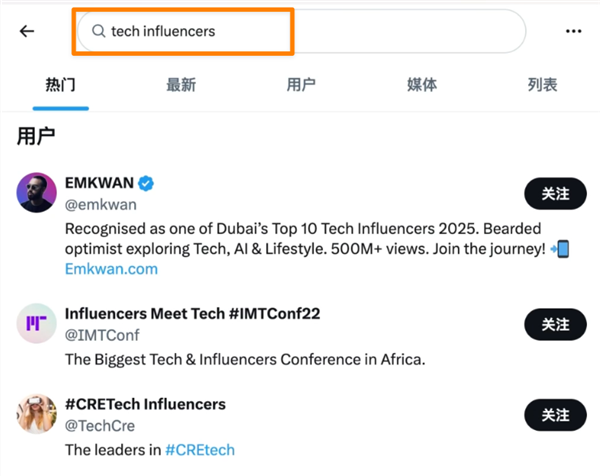Screen dimensions: 600x476
Task: Click the Influencers Meet Tech avatar icon
Action: click(x=37, y=323)
